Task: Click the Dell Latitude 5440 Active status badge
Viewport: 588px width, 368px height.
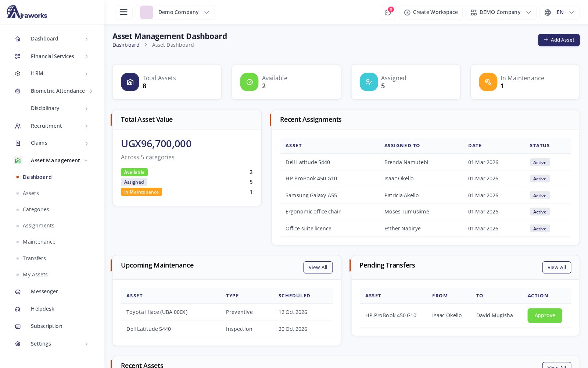Action: [x=540, y=162]
